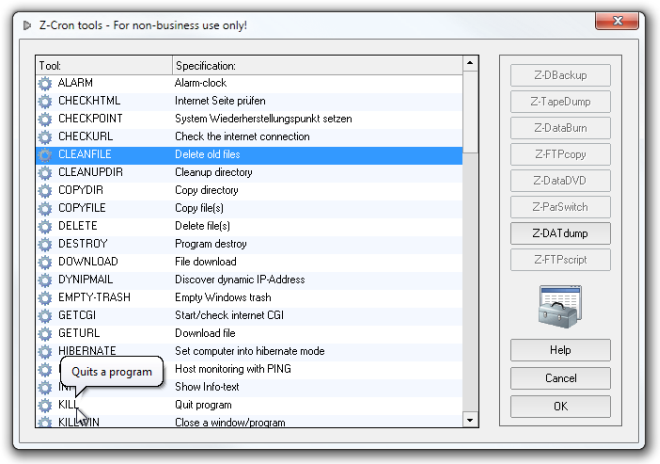
Task: Click the gear icon beside GETCGI
Action: (x=45, y=316)
